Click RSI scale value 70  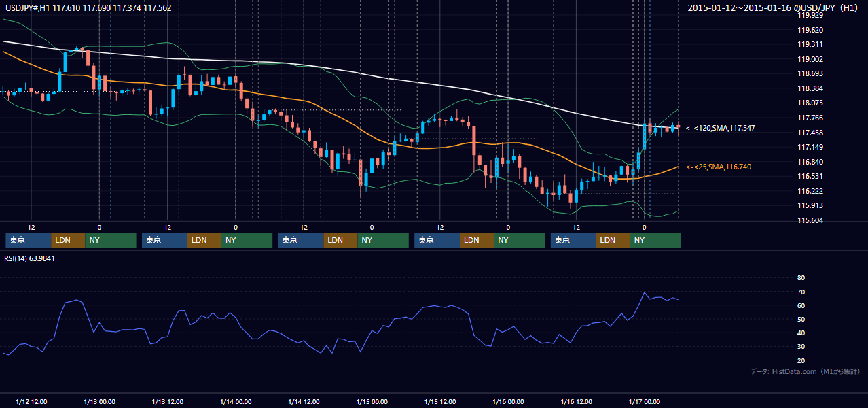coord(801,292)
